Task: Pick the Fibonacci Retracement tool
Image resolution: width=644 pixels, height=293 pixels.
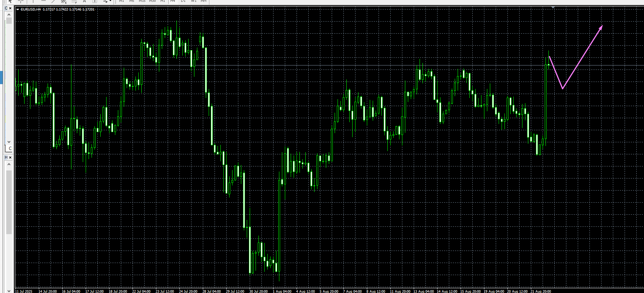Action: tap(74, 1)
